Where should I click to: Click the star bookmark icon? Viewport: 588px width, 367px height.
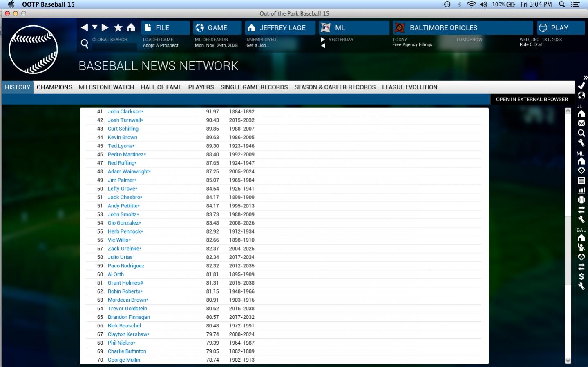(118, 27)
